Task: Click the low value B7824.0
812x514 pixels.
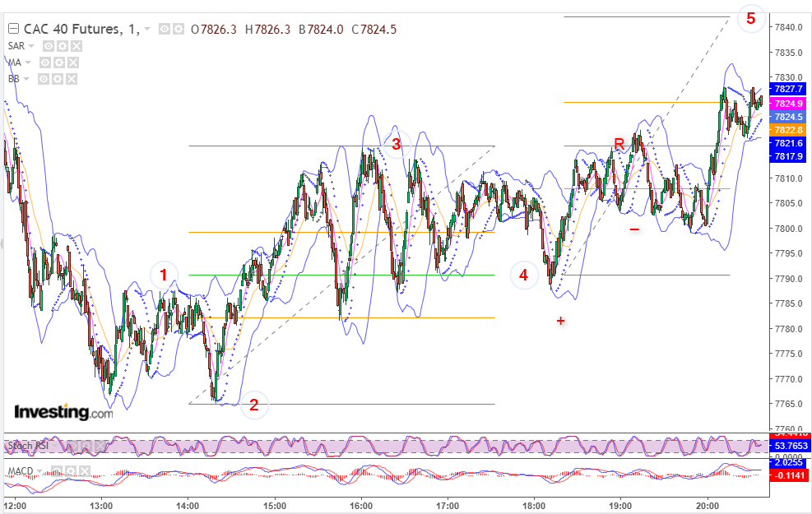Action: pyautogui.click(x=321, y=30)
